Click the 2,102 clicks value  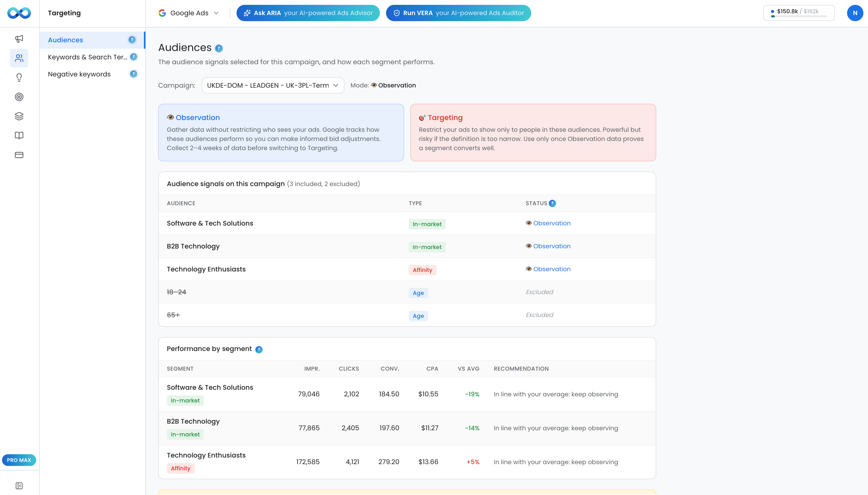click(352, 394)
